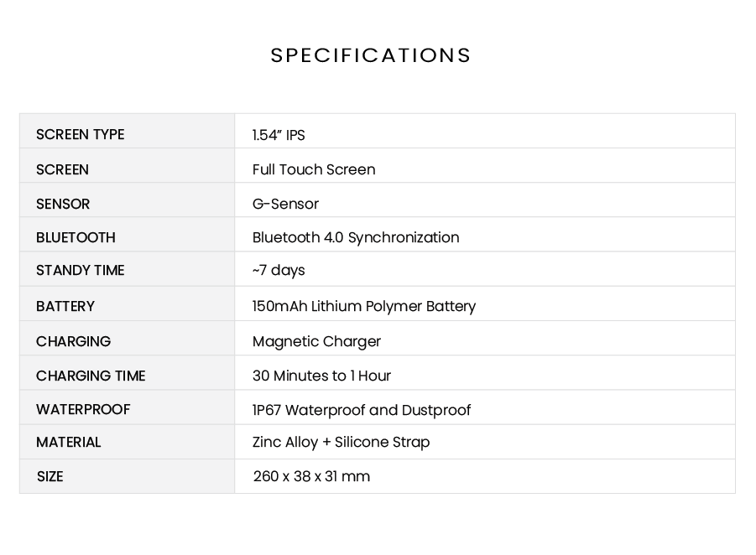Select the Full Touch Screen value

click(314, 169)
